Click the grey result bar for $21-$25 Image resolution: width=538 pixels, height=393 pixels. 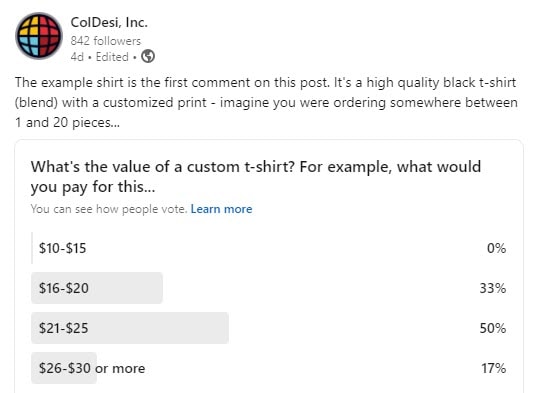click(130, 328)
